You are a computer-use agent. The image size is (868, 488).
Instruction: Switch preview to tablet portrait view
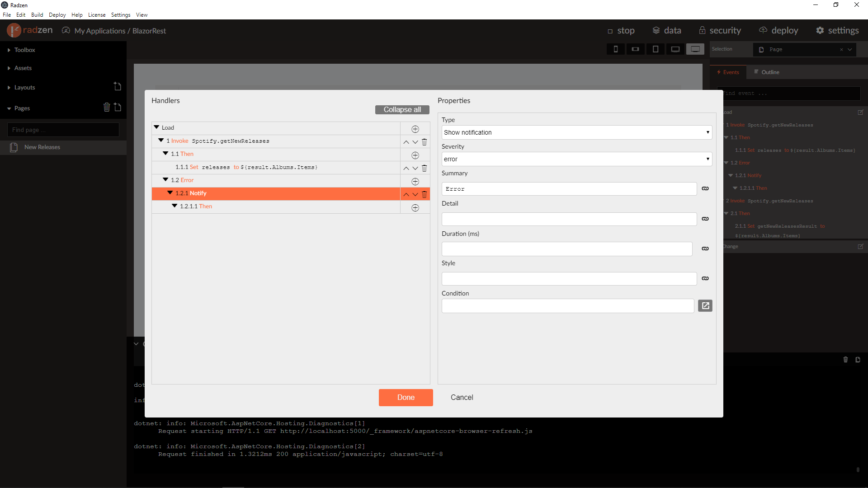[x=656, y=49]
